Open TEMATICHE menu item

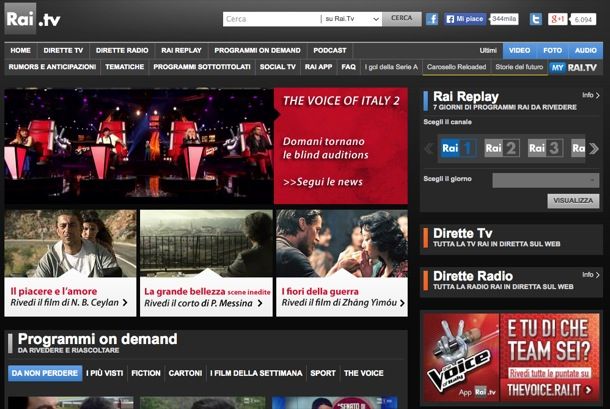pyautogui.click(x=124, y=67)
